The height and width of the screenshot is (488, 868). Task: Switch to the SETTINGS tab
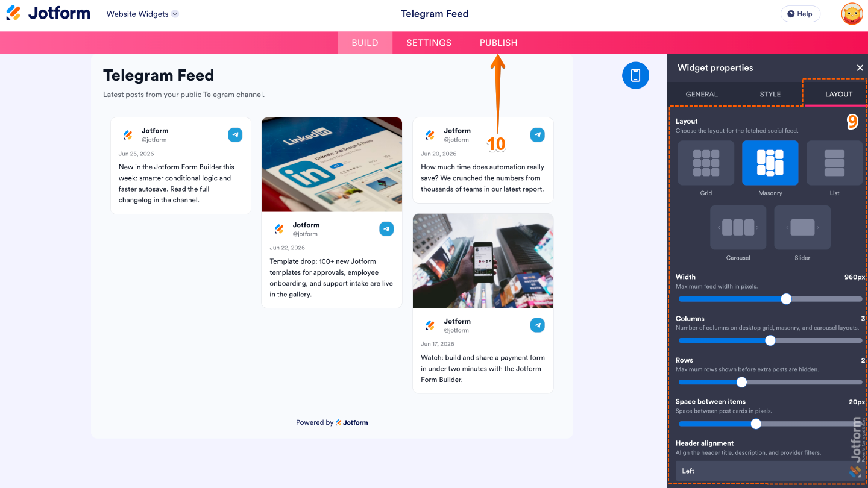pos(429,43)
